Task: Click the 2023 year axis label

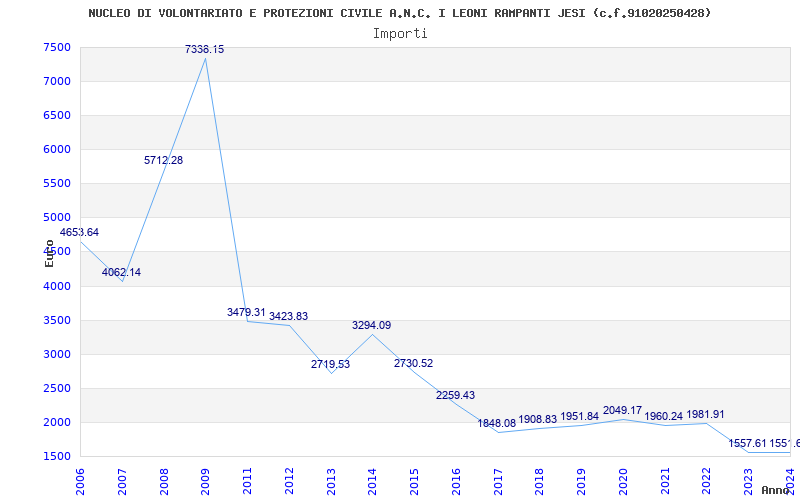Action: [748, 482]
